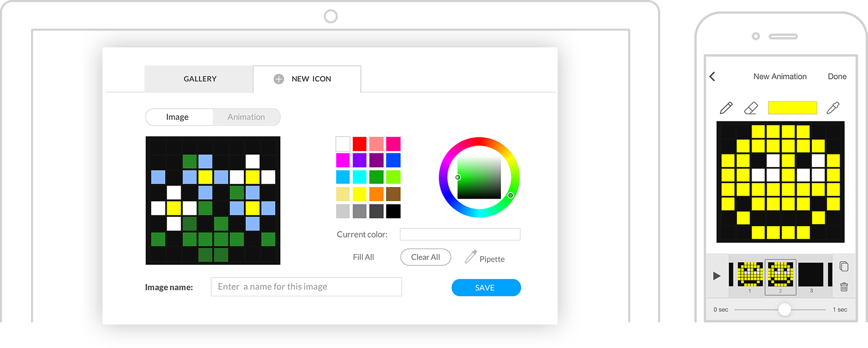Select the magenta palette swatch
868x348 pixels.
pyautogui.click(x=343, y=160)
